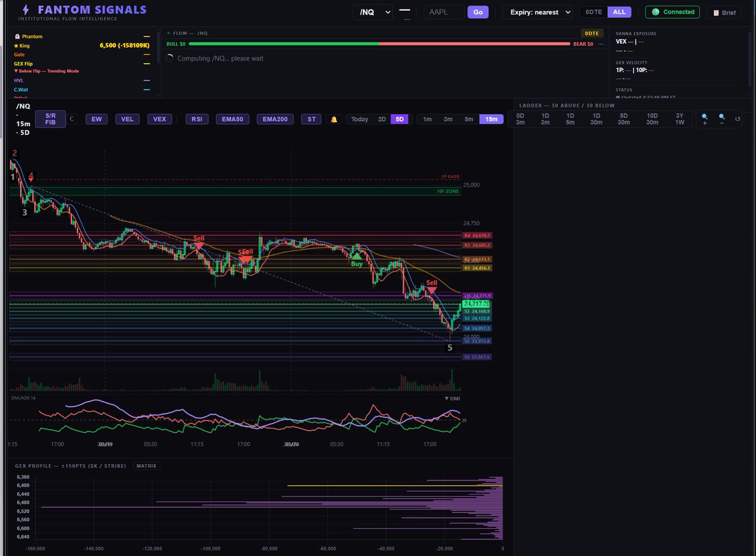Click the 'Below Flip — Trending Mode' text

coord(46,71)
